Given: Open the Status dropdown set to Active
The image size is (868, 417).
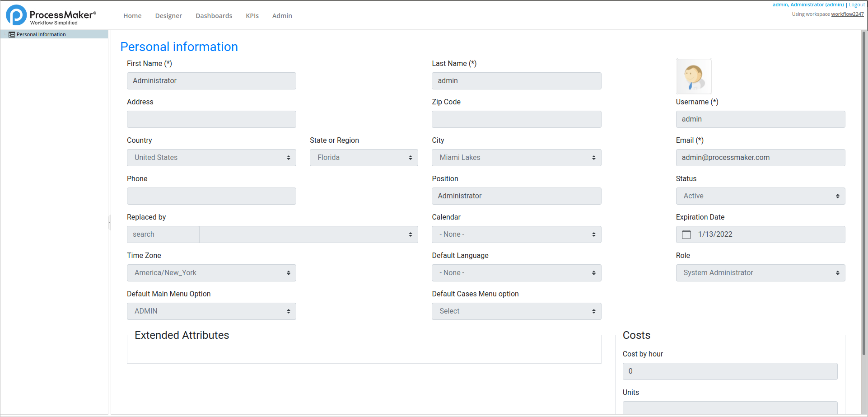Looking at the screenshot, I should click(x=760, y=196).
